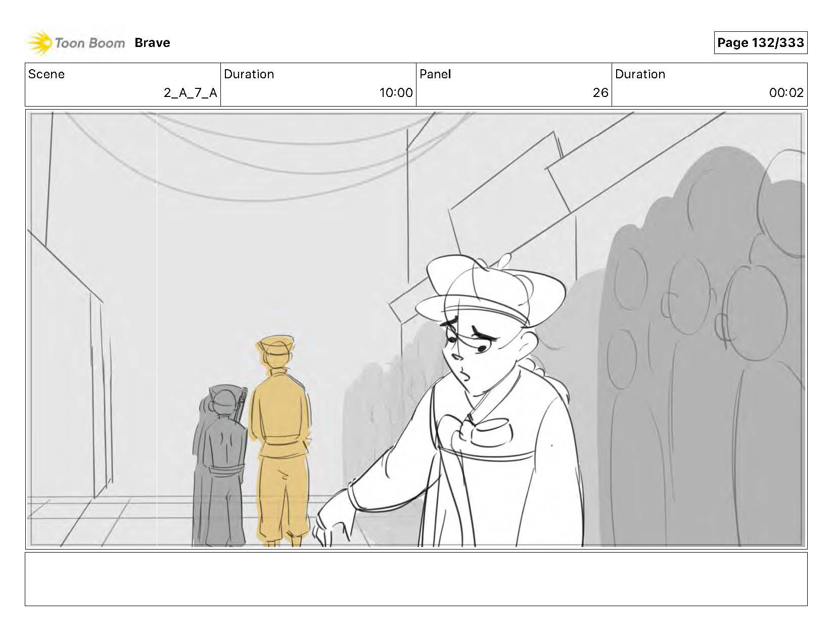Select the 'Scene' header label
Image resolution: width=834 pixels, height=644 pixels.
click(47, 74)
